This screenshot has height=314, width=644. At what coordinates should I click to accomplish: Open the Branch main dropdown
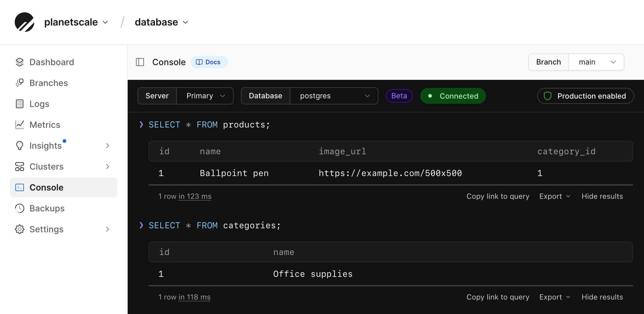(596, 62)
